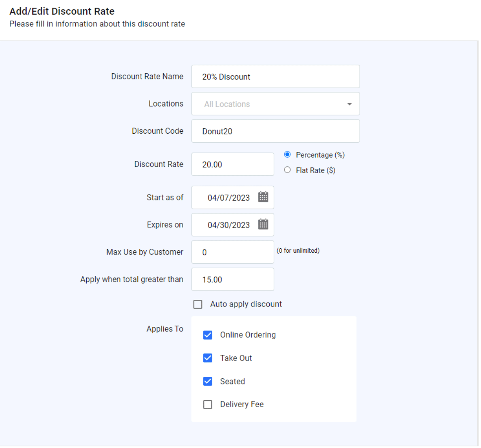This screenshot has height=448, width=481.
Task: Click the Apply when total greater than field
Action: pos(232,279)
